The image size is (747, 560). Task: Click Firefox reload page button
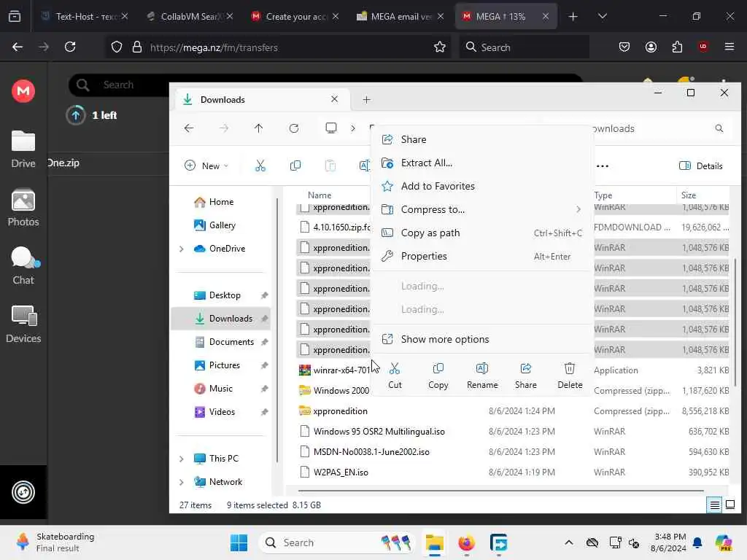click(x=70, y=47)
